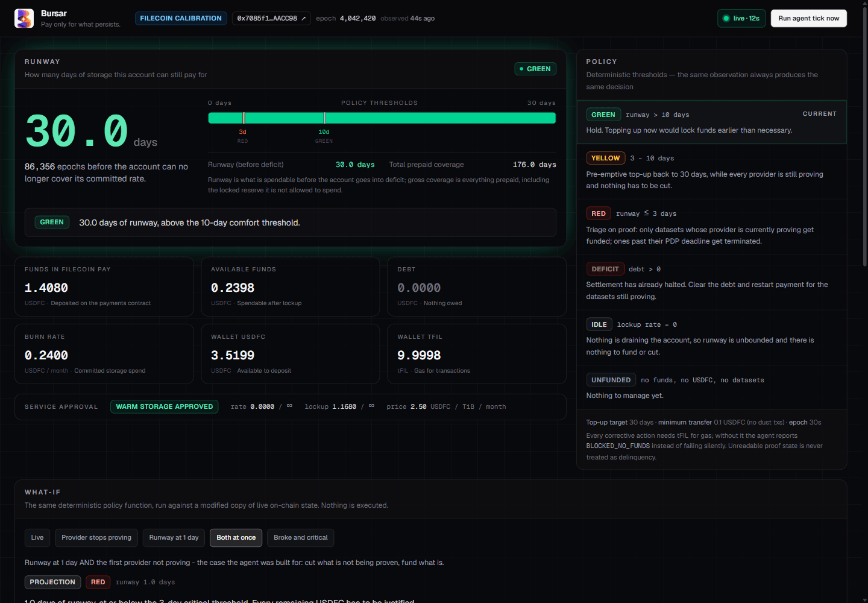Click the DEFICIT policy badge
Image resolution: width=868 pixels, height=603 pixels.
605,269
